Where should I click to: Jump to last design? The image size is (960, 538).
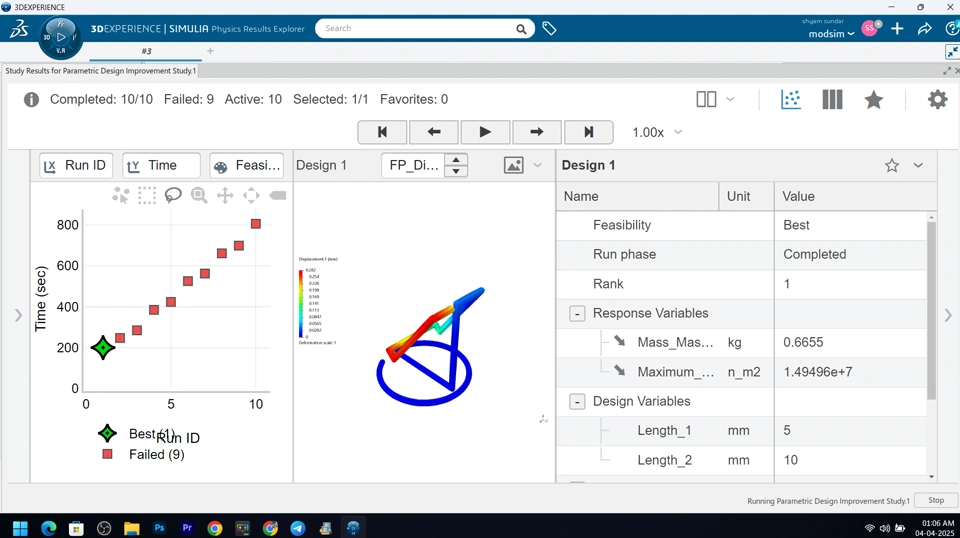tap(588, 132)
